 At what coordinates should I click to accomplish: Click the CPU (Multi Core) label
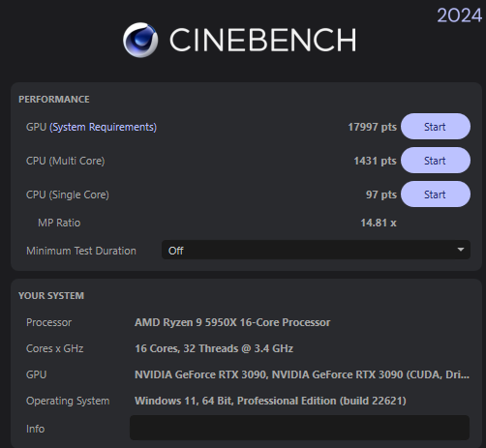pyautogui.click(x=66, y=161)
